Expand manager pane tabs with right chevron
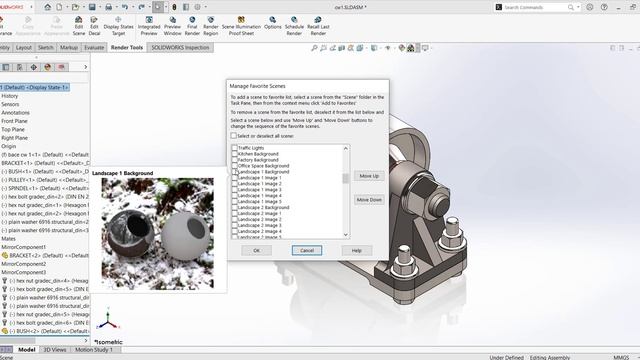This screenshot has height=360, width=640. [85, 67]
